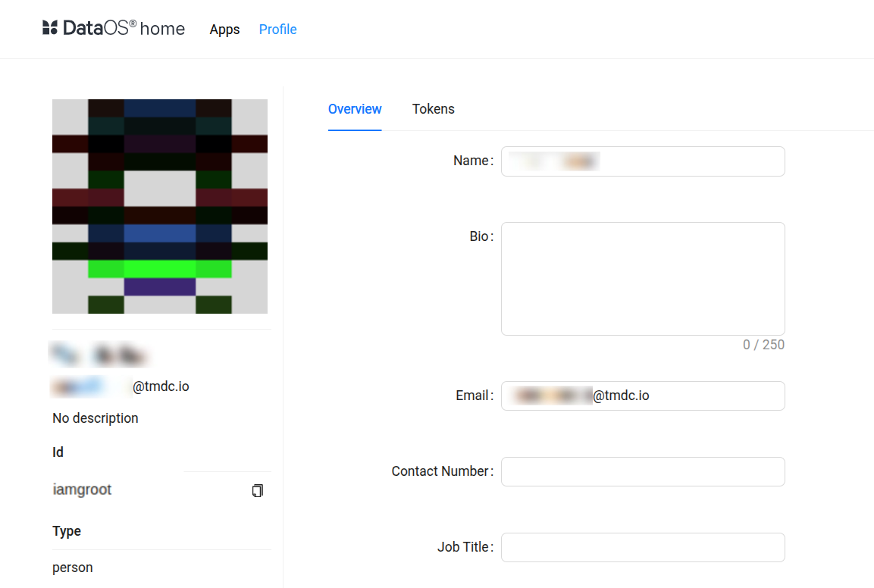The height and width of the screenshot is (588, 874).
Task: Select the iamgroot id text
Action: tap(82, 489)
